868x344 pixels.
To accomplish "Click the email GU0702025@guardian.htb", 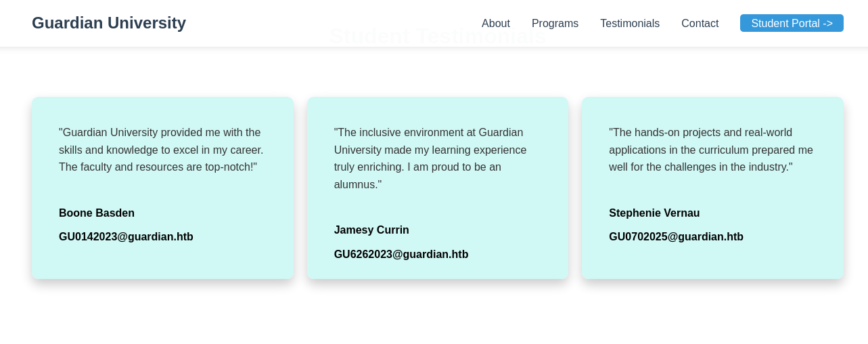I will pos(676,237).
